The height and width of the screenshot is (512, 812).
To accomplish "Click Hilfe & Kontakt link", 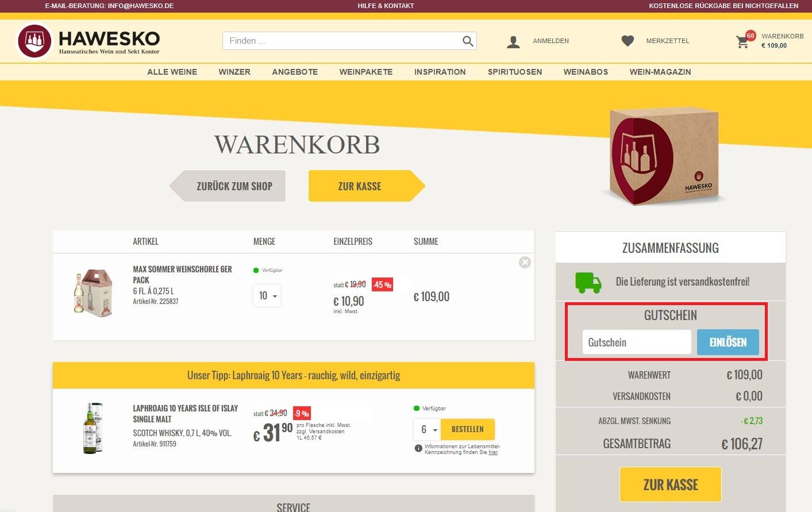I will [386, 6].
